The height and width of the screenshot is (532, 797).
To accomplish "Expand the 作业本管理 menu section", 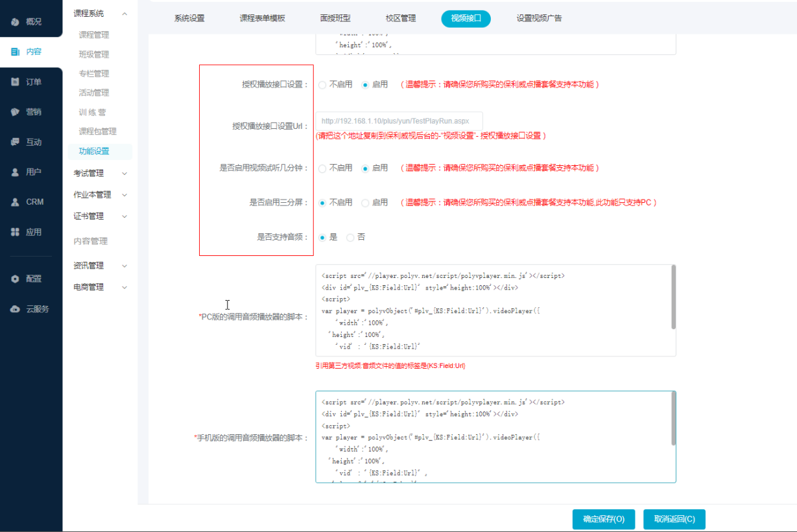I will [125, 195].
